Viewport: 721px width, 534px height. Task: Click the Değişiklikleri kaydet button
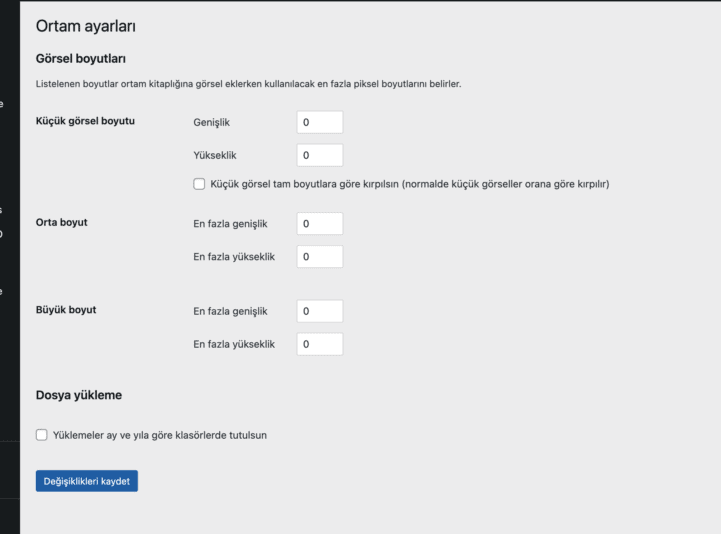(x=86, y=481)
